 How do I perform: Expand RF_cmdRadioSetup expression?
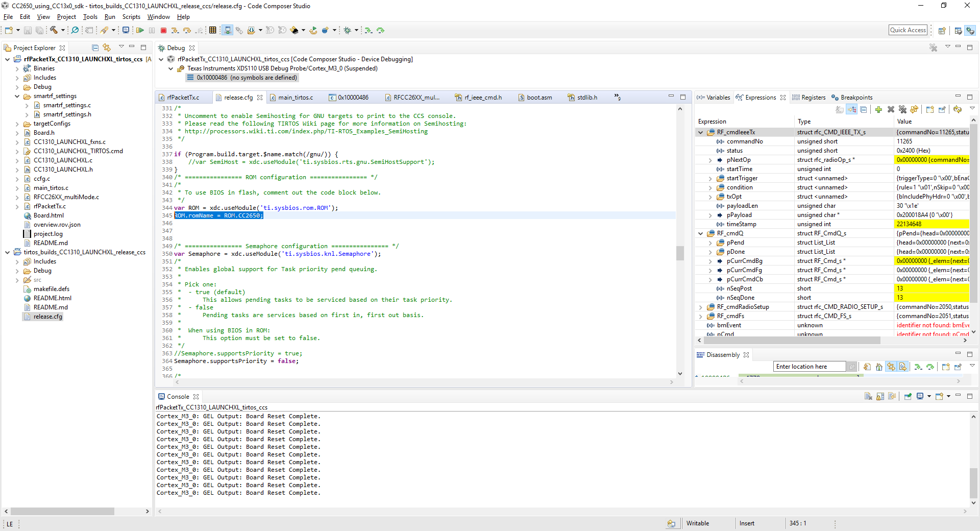700,307
